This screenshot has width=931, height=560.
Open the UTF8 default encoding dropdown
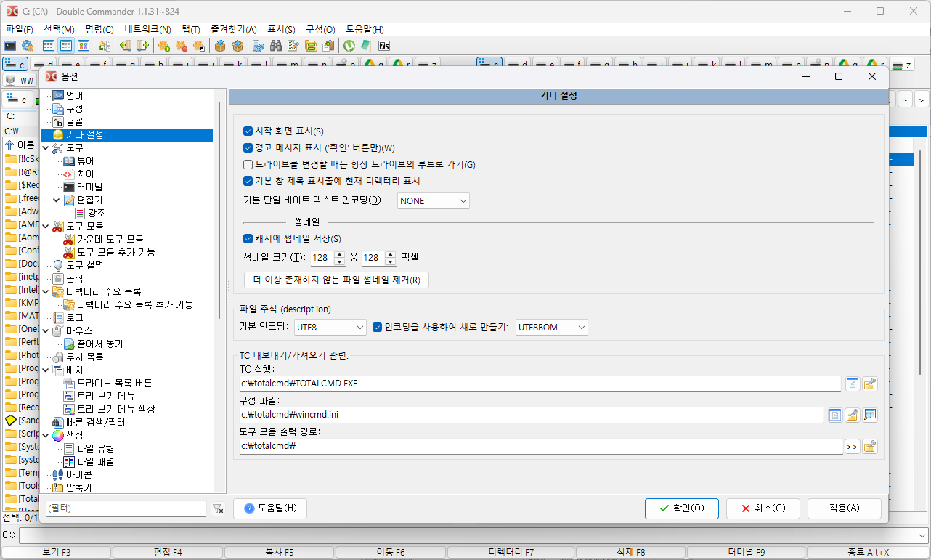point(330,328)
